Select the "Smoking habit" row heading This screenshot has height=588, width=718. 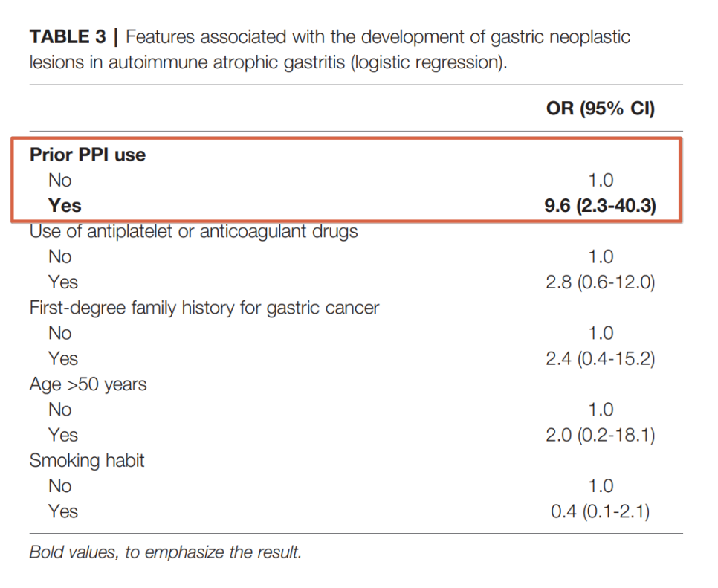(87, 461)
